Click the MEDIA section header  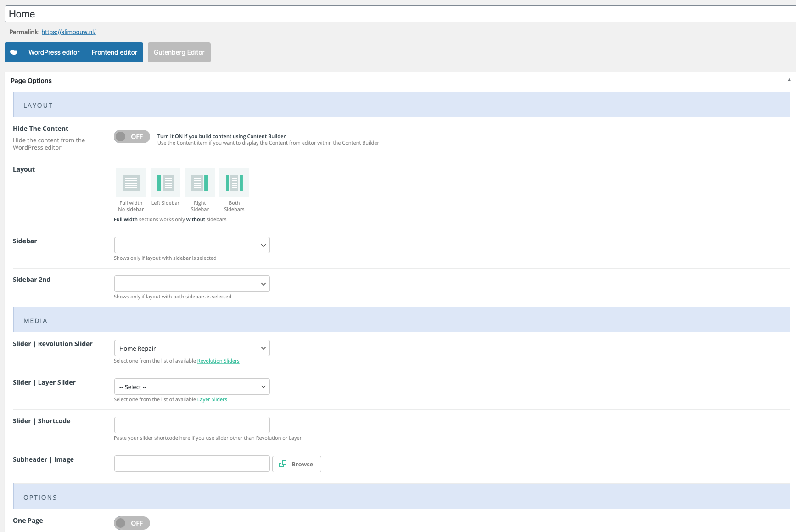(x=401, y=320)
